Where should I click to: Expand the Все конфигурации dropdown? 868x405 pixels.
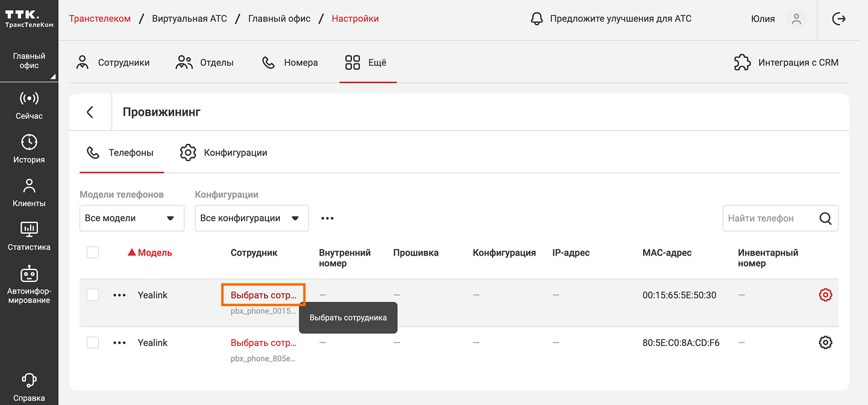251,218
